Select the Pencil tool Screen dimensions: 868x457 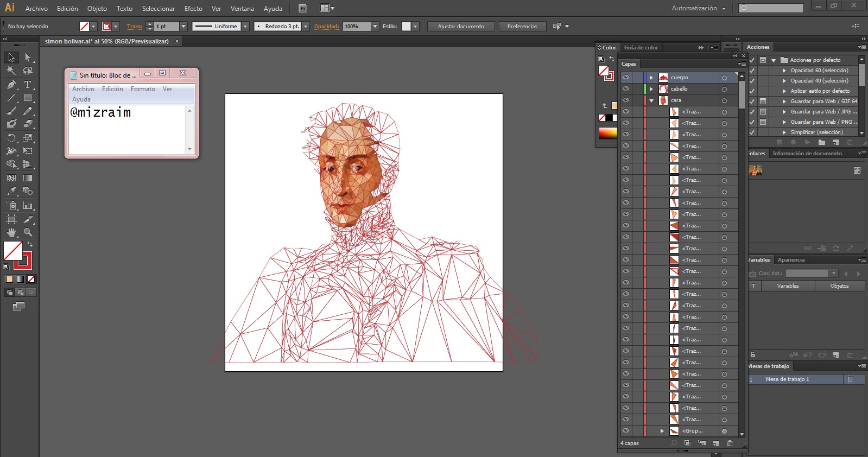coord(28,111)
